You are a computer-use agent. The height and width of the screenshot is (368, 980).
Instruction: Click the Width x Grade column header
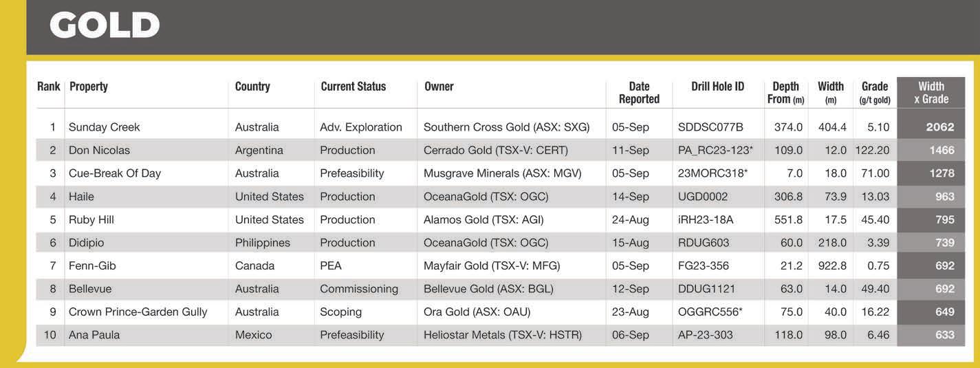click(931, 93)
